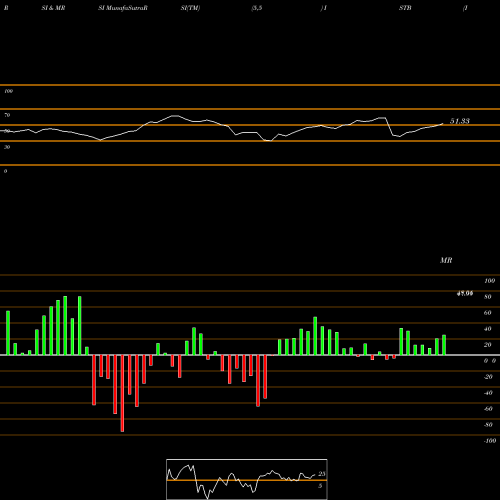Click the -100 label on MR right axis
Image resolution: width=500 pixels, height=500 pixels.
pos(490,441)
